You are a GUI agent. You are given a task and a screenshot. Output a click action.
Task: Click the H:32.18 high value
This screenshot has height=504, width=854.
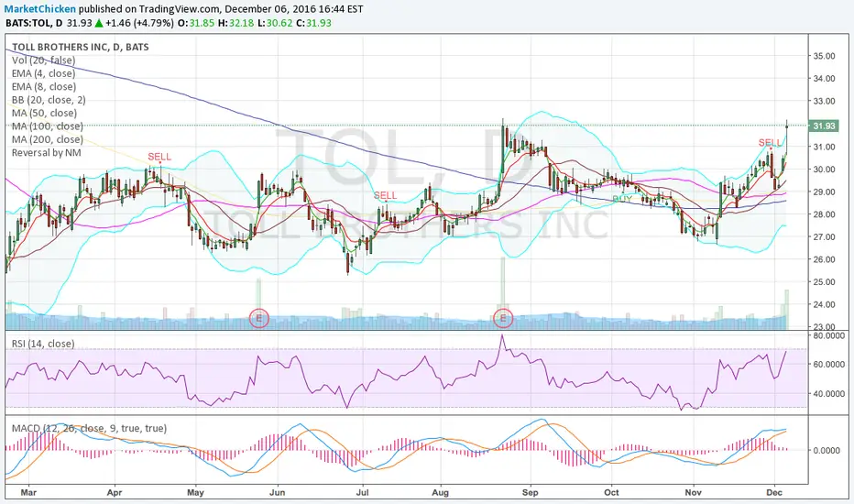tap(235, 23)
